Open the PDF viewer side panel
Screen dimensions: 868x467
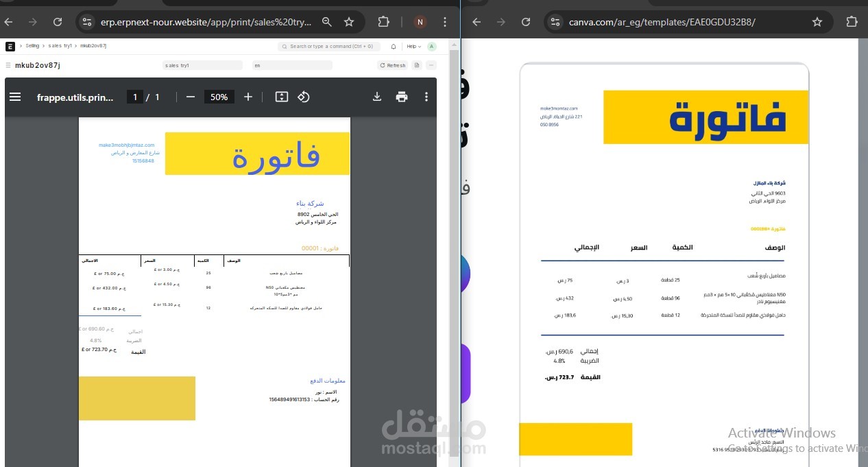(15, 97)
